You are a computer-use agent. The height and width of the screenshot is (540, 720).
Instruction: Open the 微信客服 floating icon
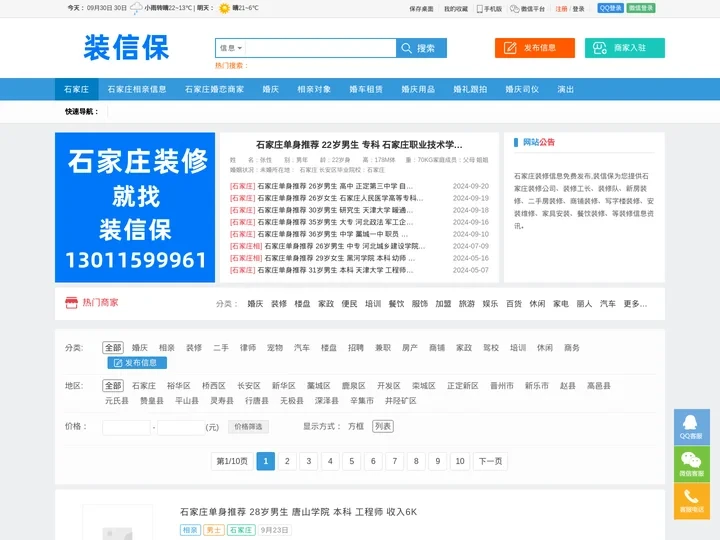tap(692, 464)
